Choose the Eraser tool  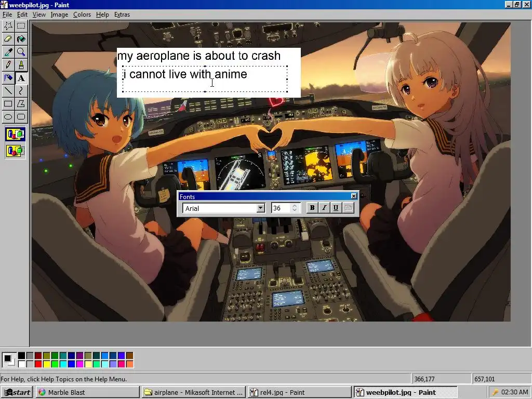click(x=8, y=38)
